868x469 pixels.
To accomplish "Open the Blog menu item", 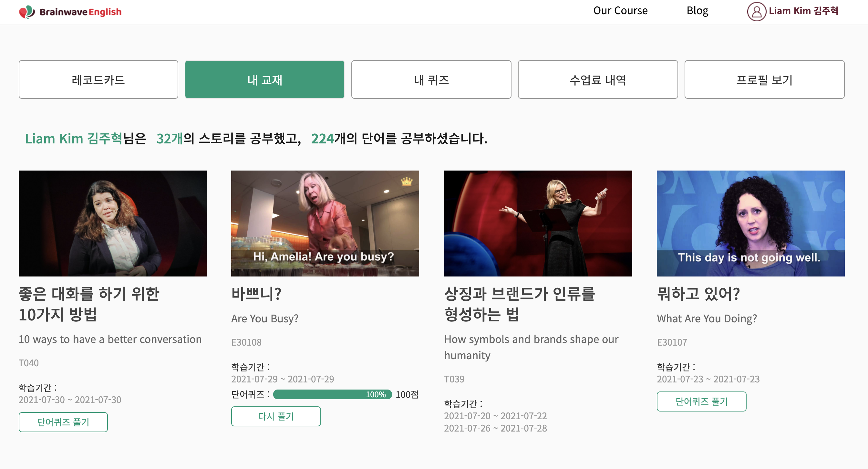I will (x=697, y=11).
